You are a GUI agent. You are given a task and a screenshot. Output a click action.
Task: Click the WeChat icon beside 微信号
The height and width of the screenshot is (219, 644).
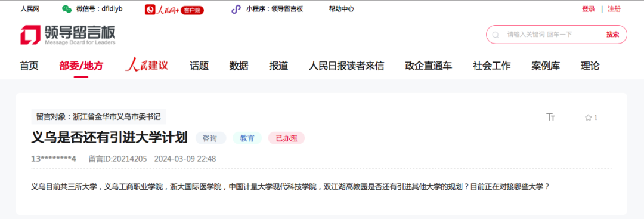coord(67,9)
